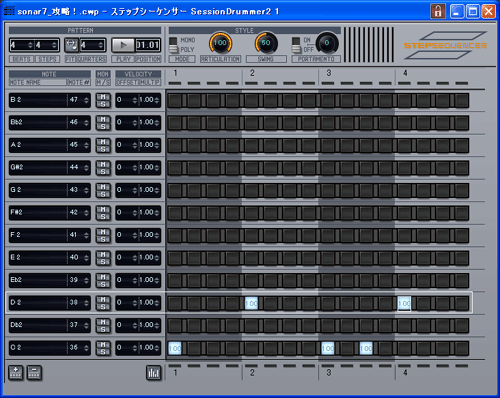Solo the B 2 row
Screen dimensions: 500x398
[103, 104]
